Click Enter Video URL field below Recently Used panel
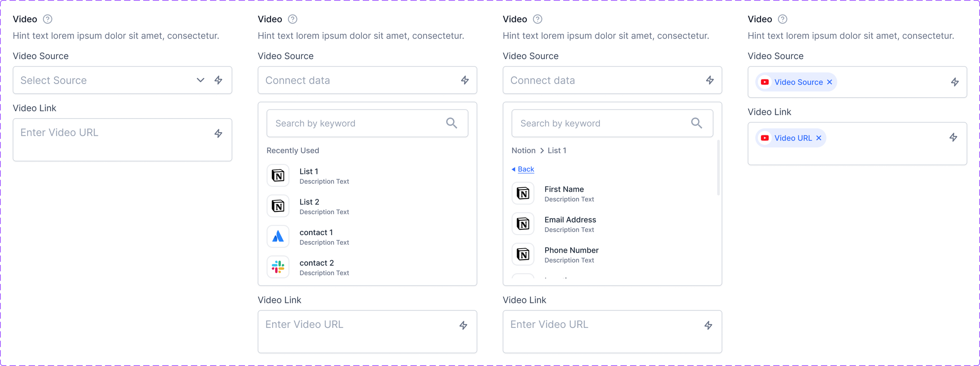The height and width of the screenshot is (366, 980). coord(367,332)
